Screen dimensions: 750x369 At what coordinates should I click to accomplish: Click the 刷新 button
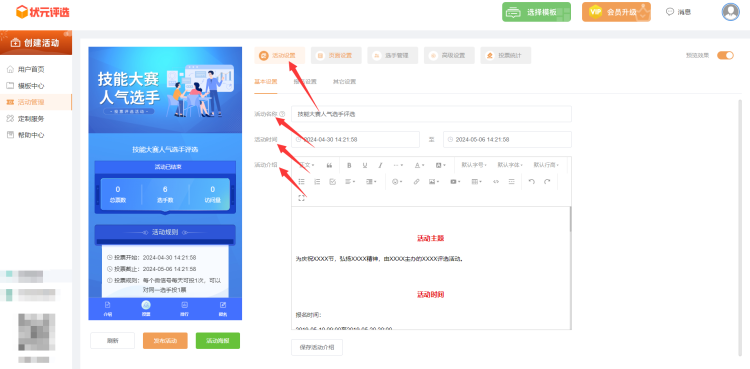click(112, 341)
